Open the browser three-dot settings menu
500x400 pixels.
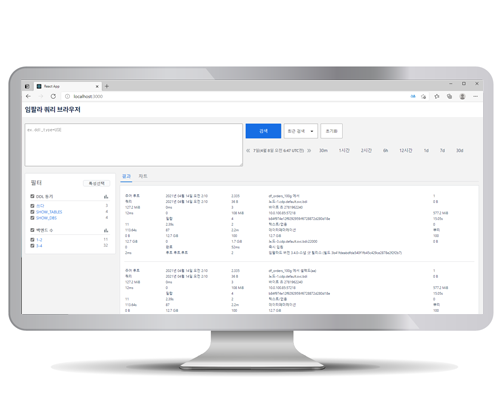click(x=475, y=96)
